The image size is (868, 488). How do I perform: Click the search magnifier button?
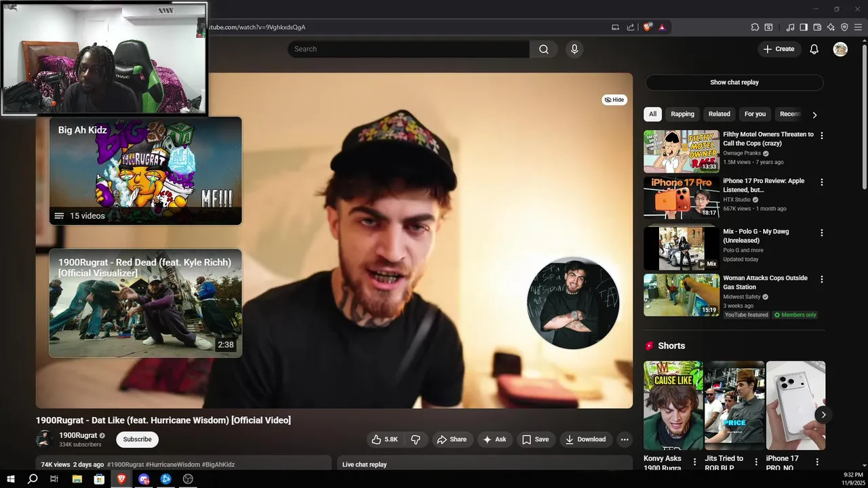(x=544, y=49)
